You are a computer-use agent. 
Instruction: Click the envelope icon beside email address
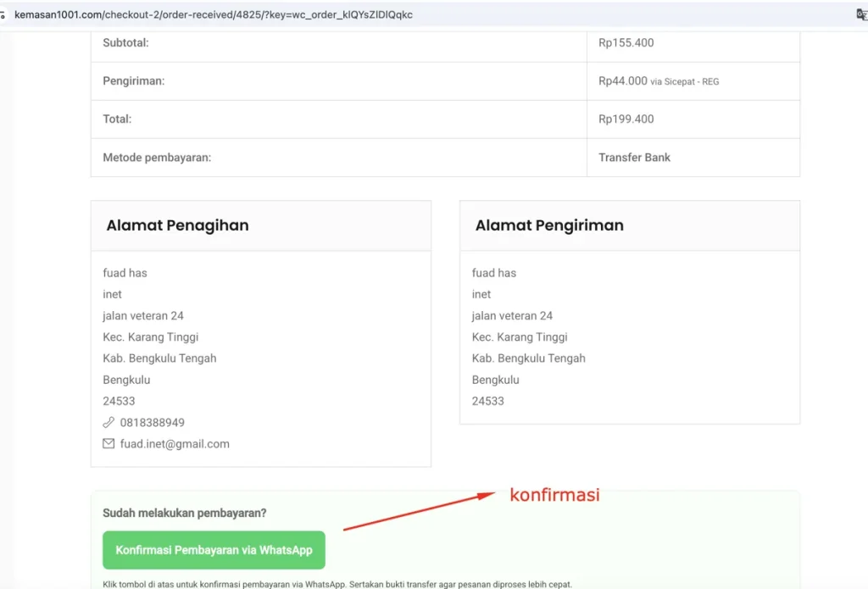[108, 443]
